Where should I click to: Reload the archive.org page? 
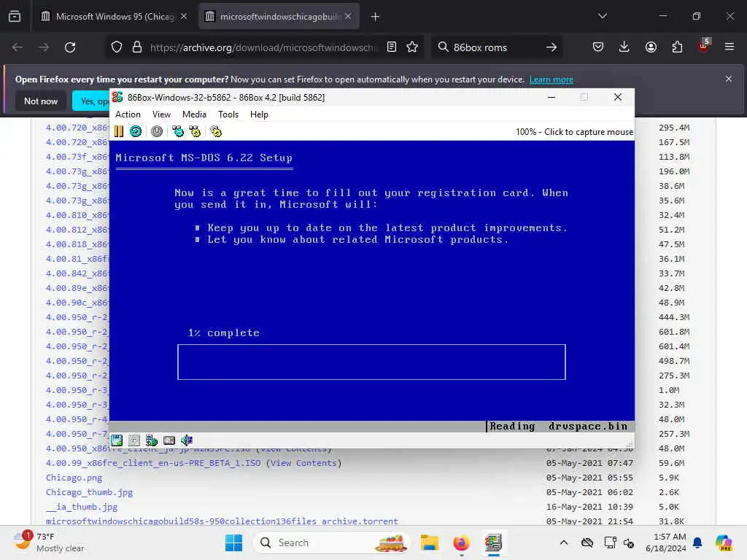(70, 47)
